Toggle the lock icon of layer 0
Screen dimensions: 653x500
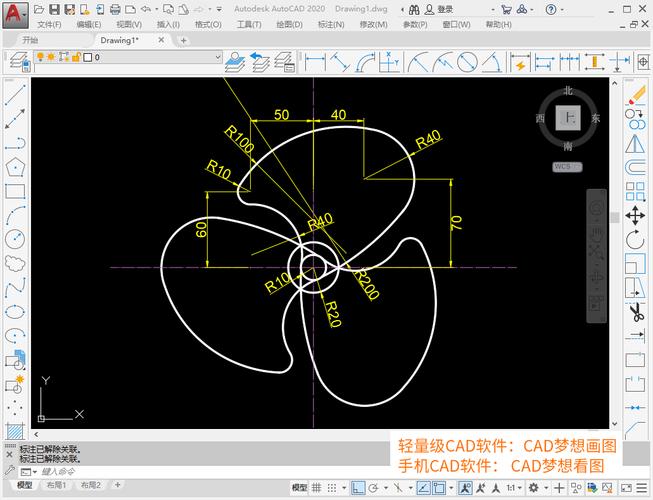click(x=75, y=57)
